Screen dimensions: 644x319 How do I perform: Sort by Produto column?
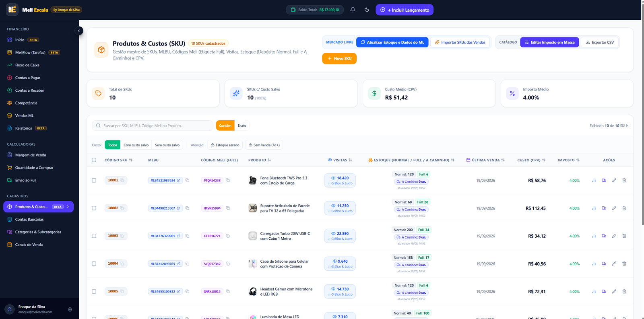[260, 160]
